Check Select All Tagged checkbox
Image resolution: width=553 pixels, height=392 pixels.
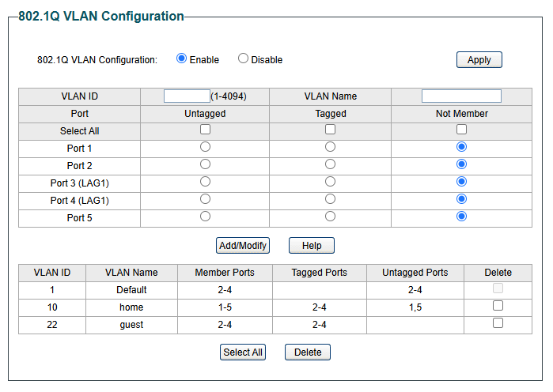point(330,130)
